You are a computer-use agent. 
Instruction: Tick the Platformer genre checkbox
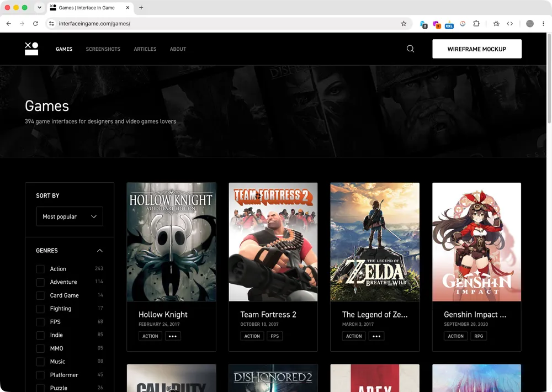(40, 375)
